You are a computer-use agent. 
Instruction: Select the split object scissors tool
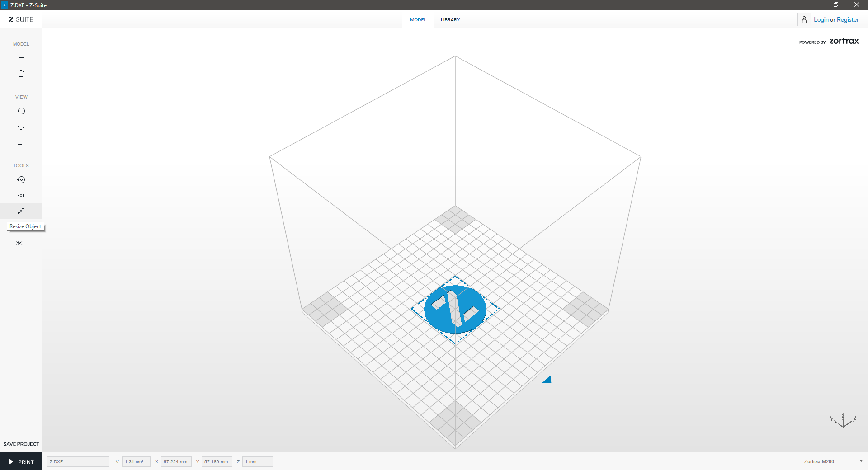[21, 243]
